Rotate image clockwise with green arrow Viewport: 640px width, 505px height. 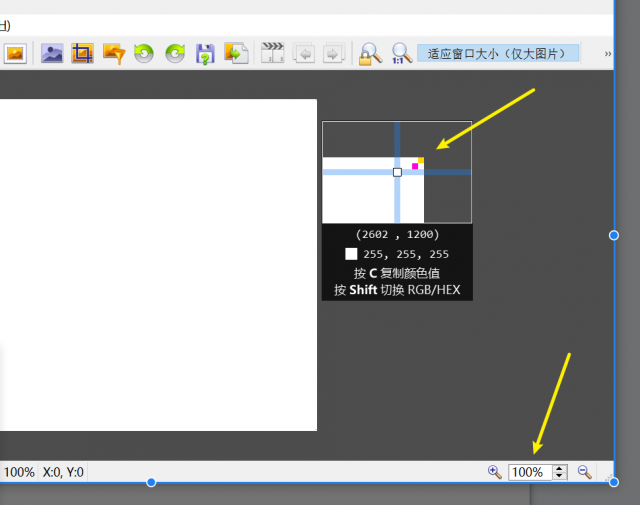(x=175, y=53)
